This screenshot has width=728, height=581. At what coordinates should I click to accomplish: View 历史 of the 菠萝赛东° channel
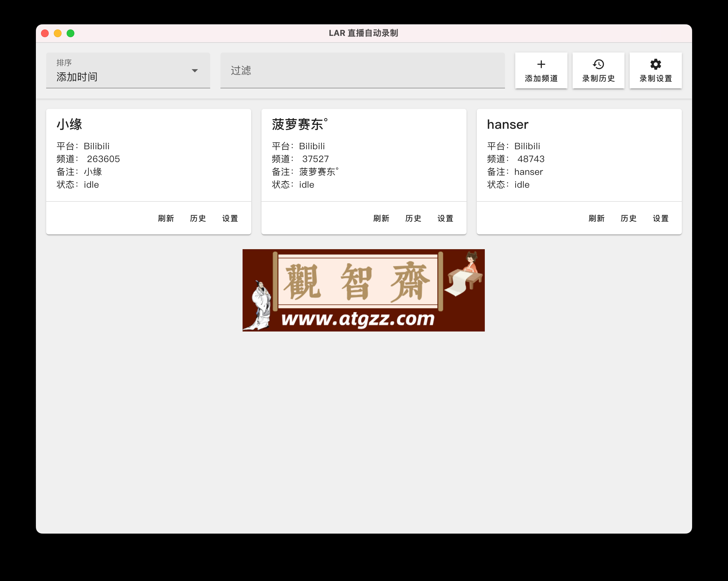pos(413,218)
